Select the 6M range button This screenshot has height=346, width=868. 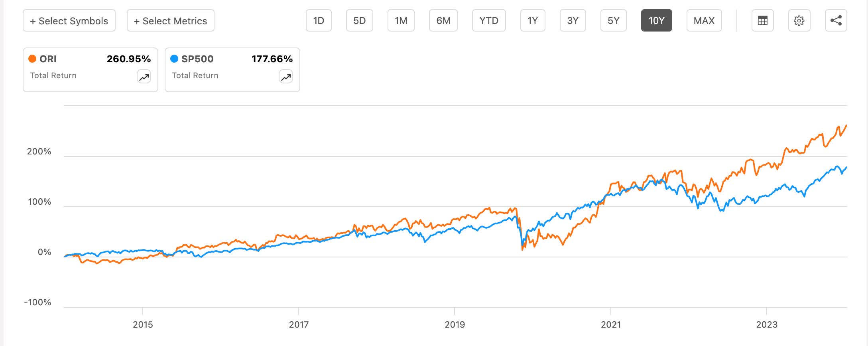coord(443,21)
